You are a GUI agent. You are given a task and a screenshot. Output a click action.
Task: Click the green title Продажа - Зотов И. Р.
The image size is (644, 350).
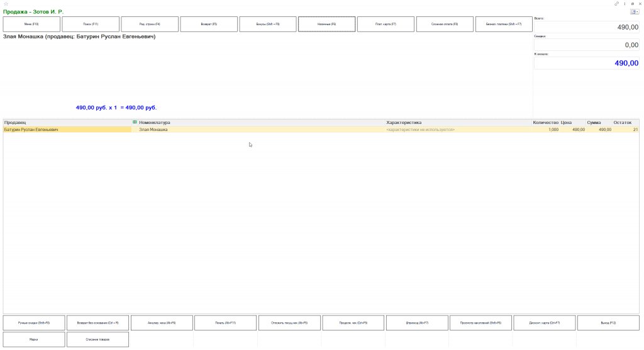[x=33, y=12]
